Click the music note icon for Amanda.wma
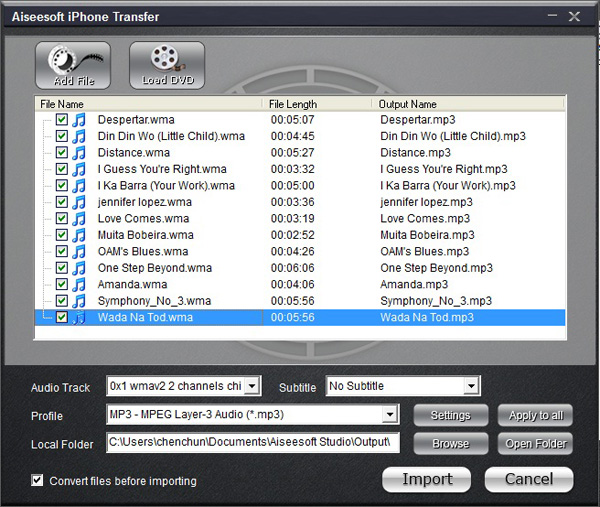This screenshot has height=507, width=600. (x=79, y=284)
